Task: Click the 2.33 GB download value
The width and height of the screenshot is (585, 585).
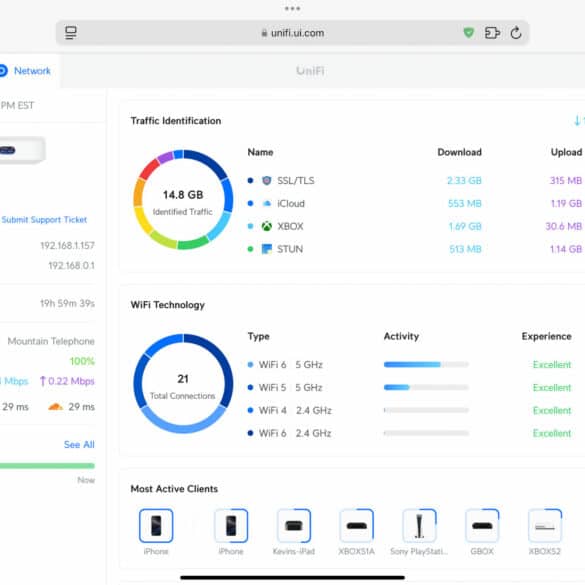Action: [x=464, y=181]
